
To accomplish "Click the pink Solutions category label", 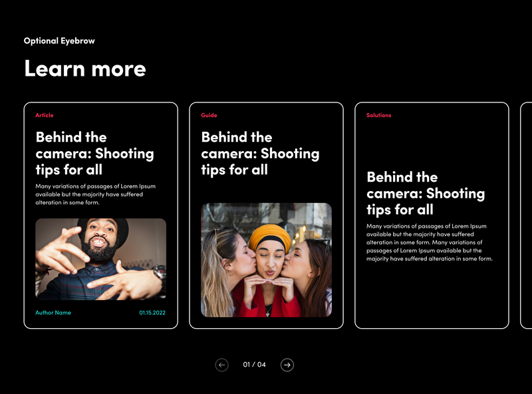I will 378,115.
